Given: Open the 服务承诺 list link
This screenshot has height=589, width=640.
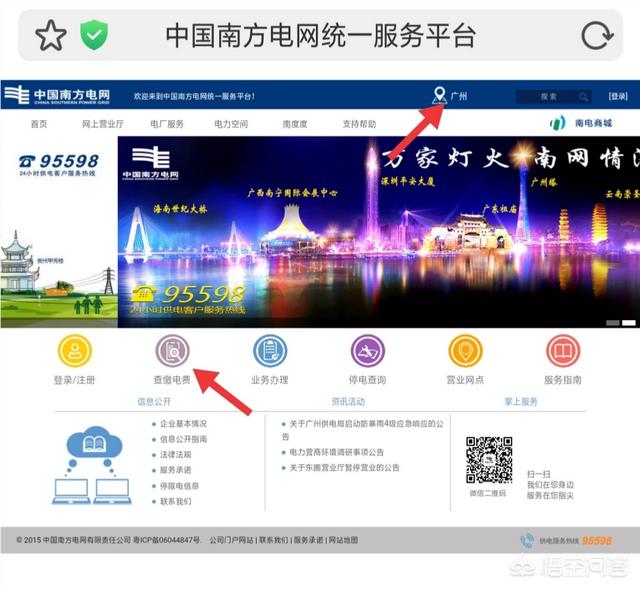Looking at the screenshot, I should (176, 470).
